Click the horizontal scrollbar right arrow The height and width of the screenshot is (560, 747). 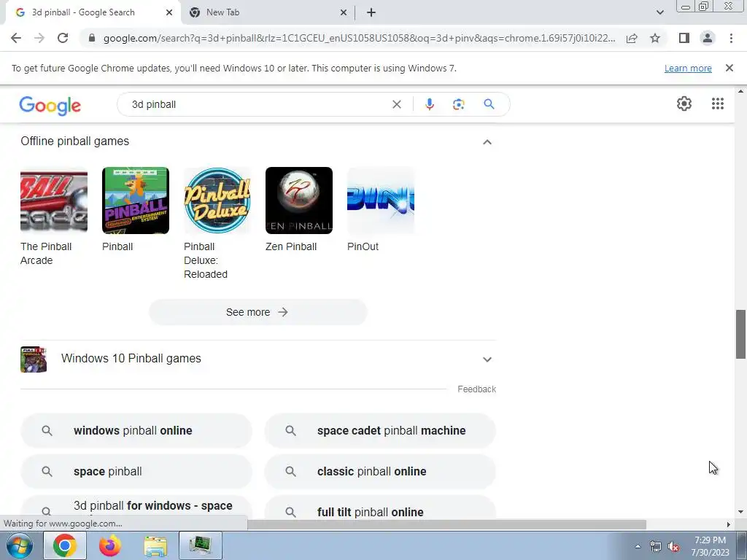(x=728, y=525)
